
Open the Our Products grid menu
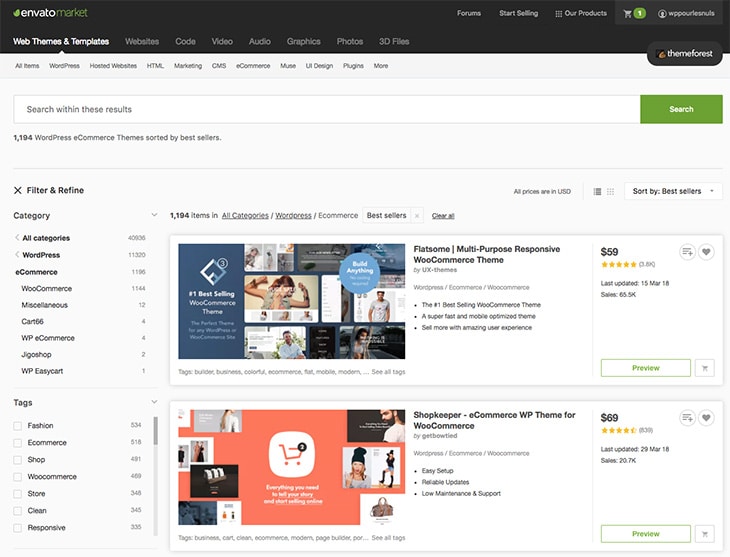(x=581, y=14)
